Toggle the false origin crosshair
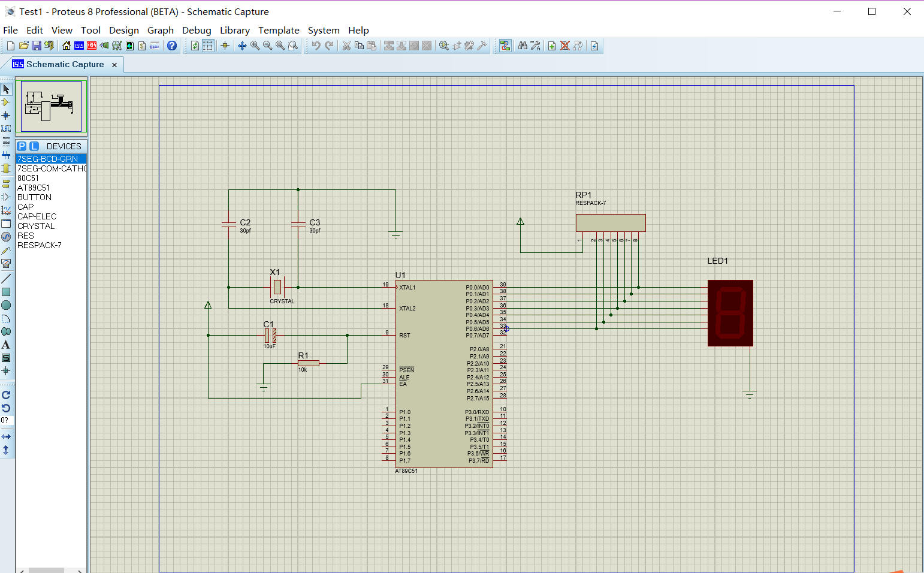This screenshot has width=924, height=573. pos(225,46)
